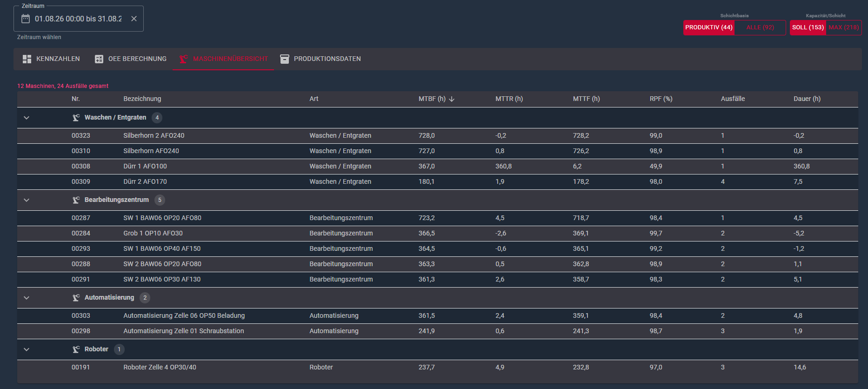Click the Kennzahlen dashboard grid icon
The width and height of the screenshot is (868, 389).
point(27,59)
